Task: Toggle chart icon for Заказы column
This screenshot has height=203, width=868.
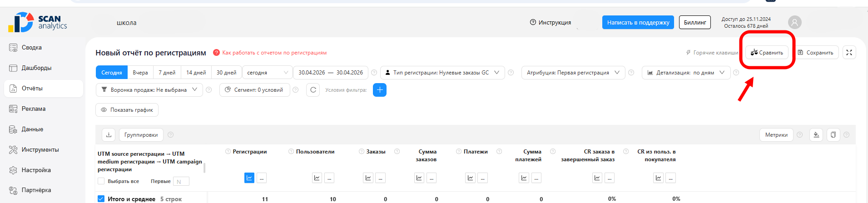Action: tap(368, 178)
